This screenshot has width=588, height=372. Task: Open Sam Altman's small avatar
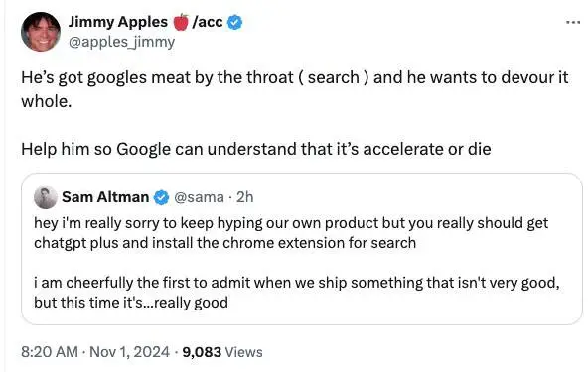[x=46, y=197]
